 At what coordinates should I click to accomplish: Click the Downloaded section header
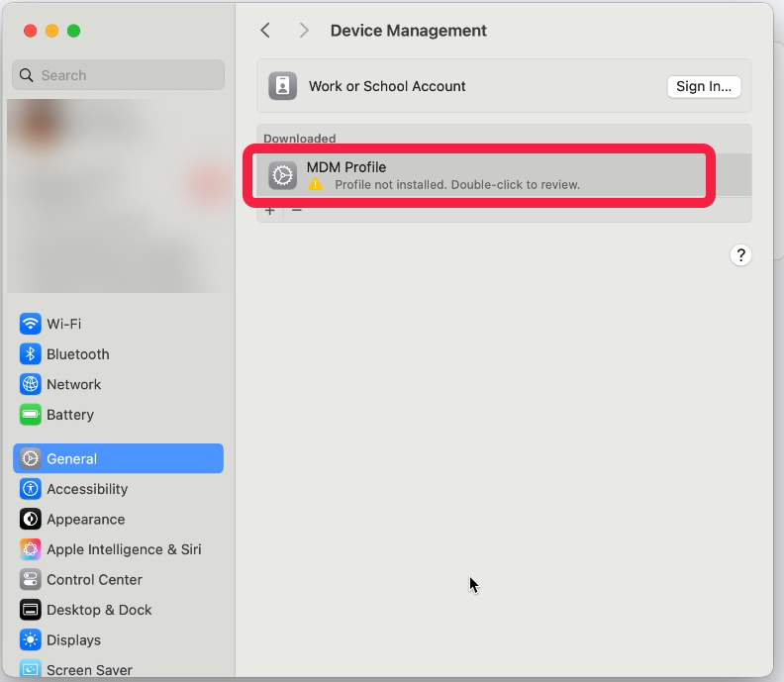(300, 138)
